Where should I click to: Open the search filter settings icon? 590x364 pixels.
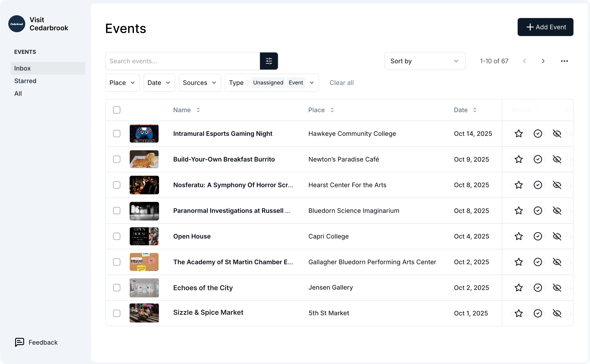pos(269,61)
